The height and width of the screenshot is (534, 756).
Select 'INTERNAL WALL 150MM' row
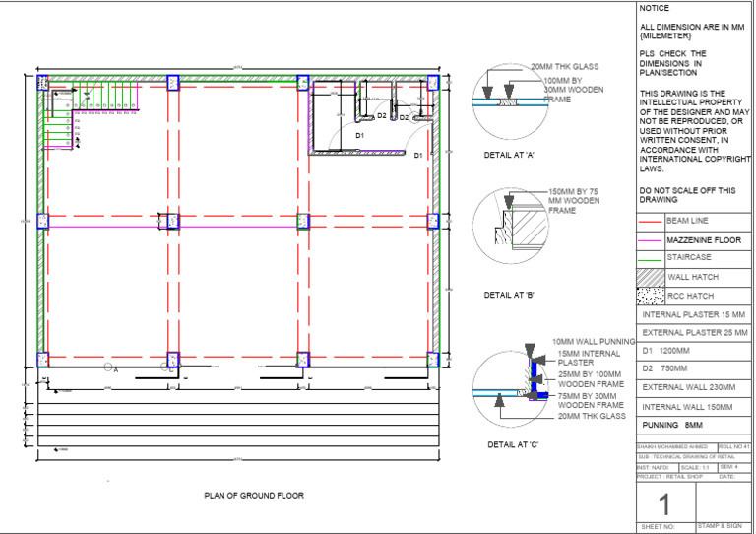coord(693,407)
